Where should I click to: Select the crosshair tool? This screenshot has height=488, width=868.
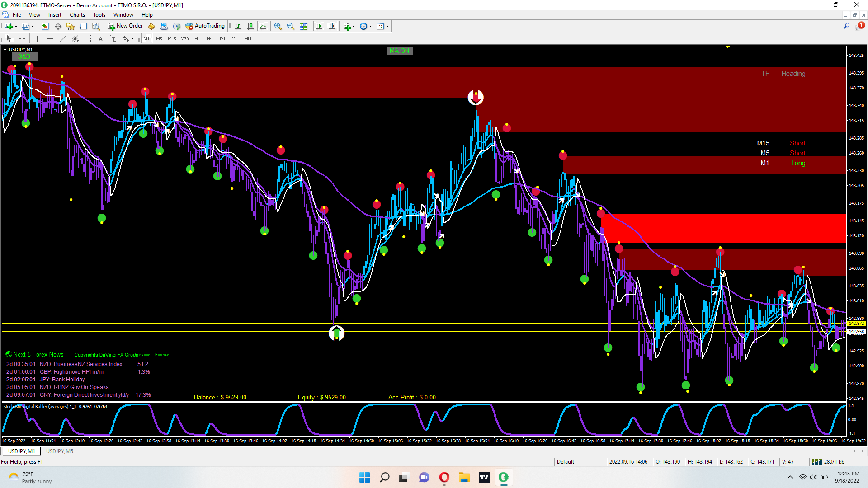tap(22, 39)
